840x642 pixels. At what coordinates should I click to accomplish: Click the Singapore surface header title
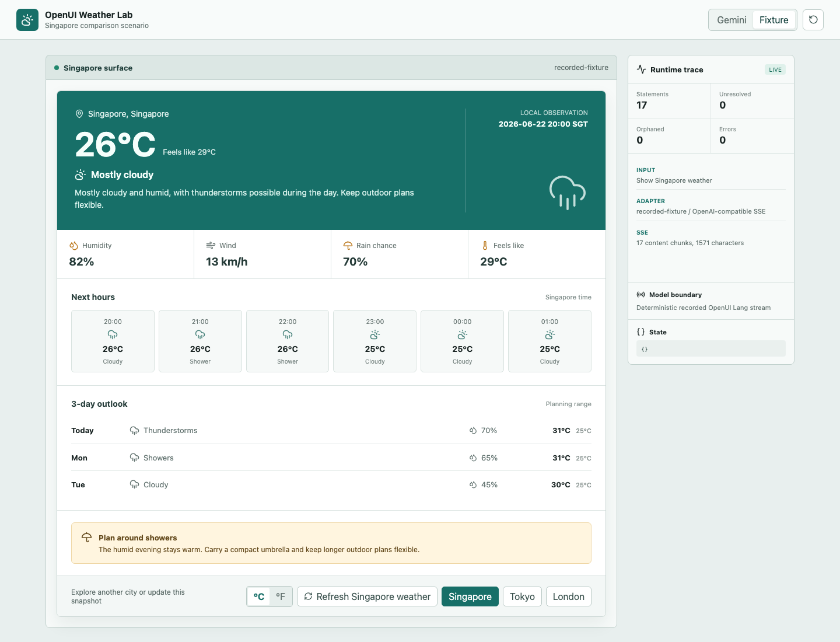tap(98, 68)
